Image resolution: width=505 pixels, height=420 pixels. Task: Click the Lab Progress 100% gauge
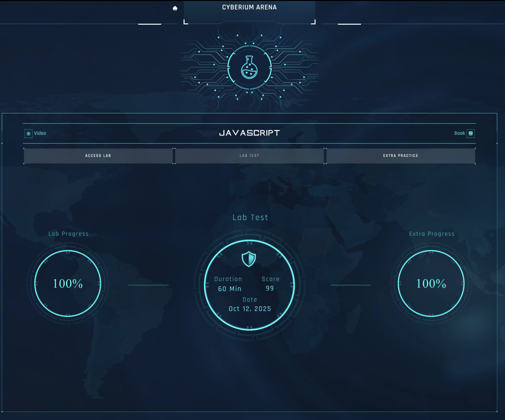click(x=68, y=283)
